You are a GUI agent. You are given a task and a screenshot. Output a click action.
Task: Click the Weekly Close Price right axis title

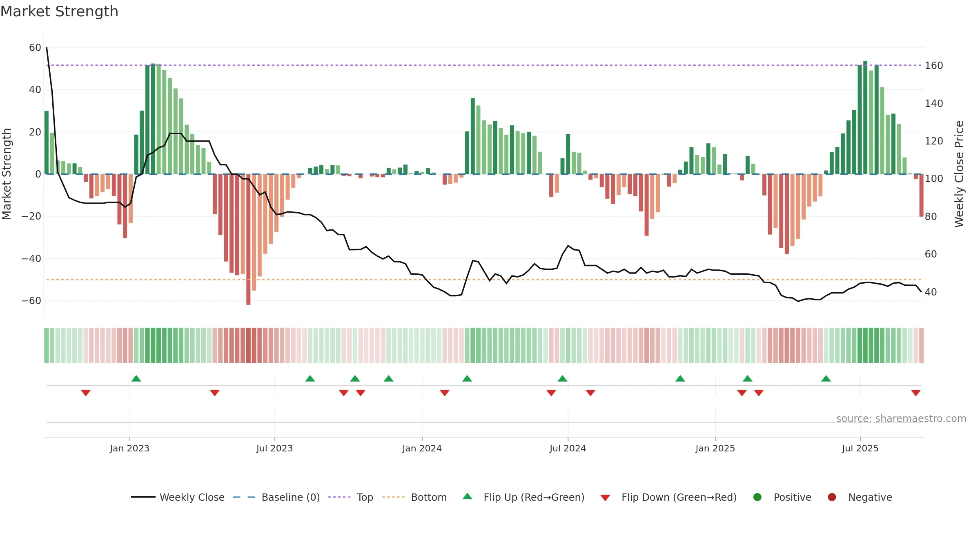pyautogui.click(x=959, y=174)
